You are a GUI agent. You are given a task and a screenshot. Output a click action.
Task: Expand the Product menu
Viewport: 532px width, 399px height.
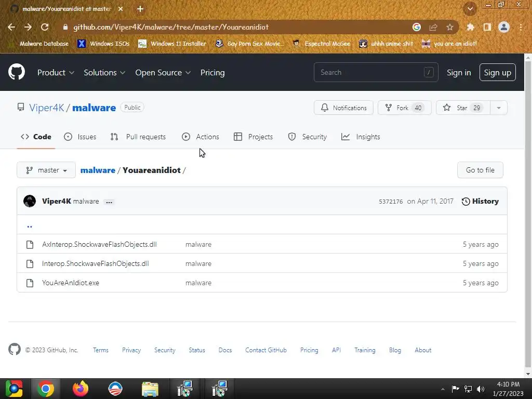click(x=56, y=73)
